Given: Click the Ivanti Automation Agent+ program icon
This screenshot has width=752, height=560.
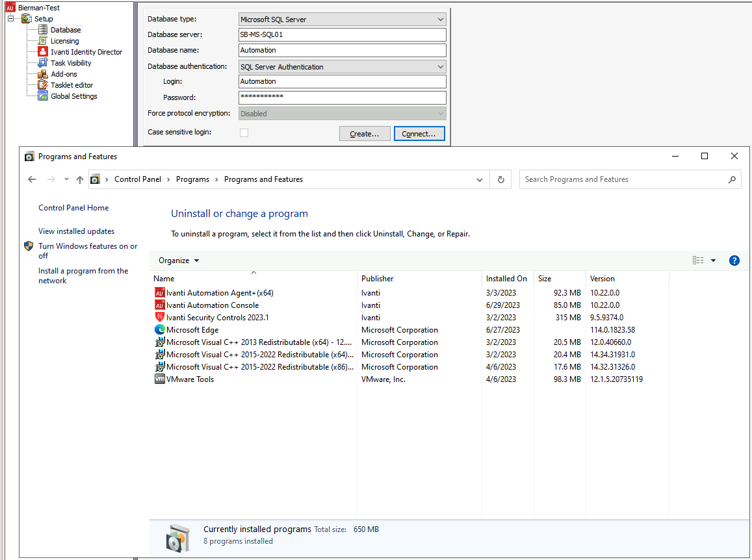Looking at the screenshot, I should pos(160,292).
